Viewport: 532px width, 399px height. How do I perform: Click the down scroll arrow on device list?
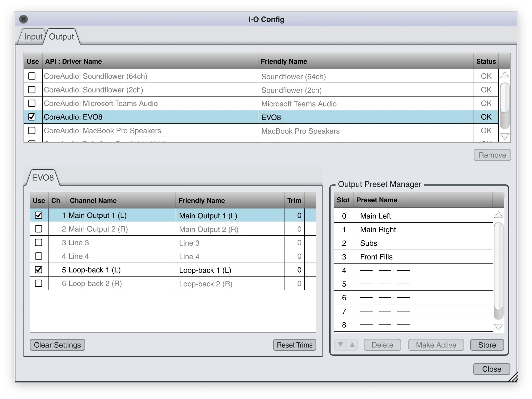[504, 136]
